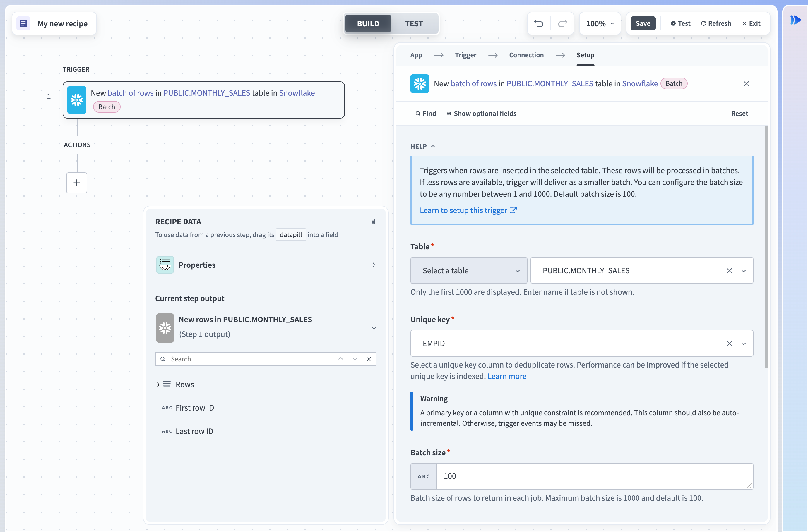Image resolution: width=808 pixels, height=532 pixels.
Task: Open the Select a table mode dropdown
Action: [468, 270]
